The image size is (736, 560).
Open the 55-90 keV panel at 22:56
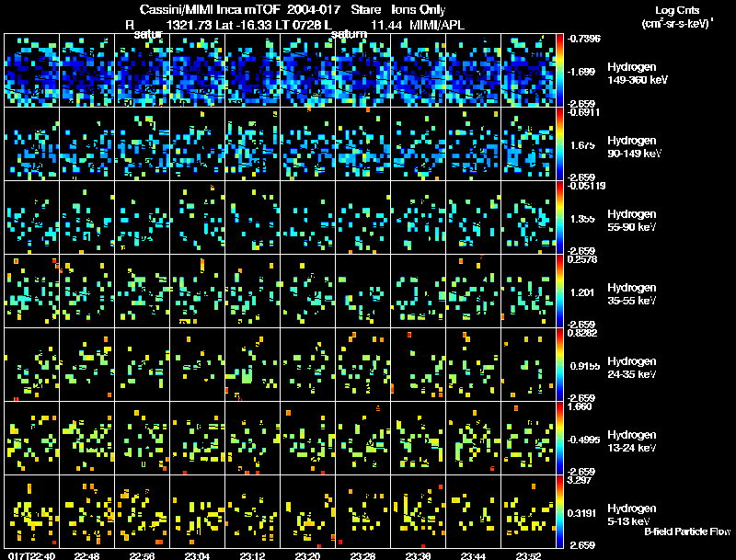[x=142, y=218]
